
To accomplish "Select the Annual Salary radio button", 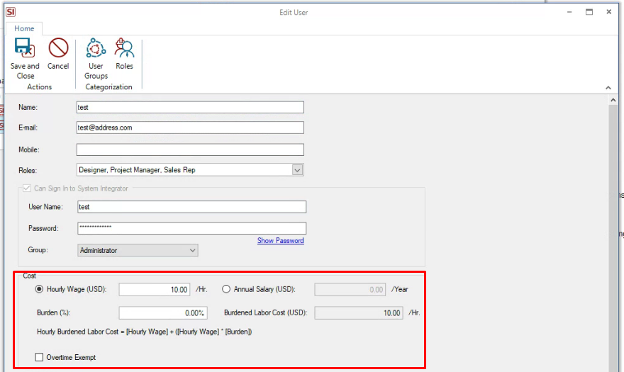I will pos(226,289).
